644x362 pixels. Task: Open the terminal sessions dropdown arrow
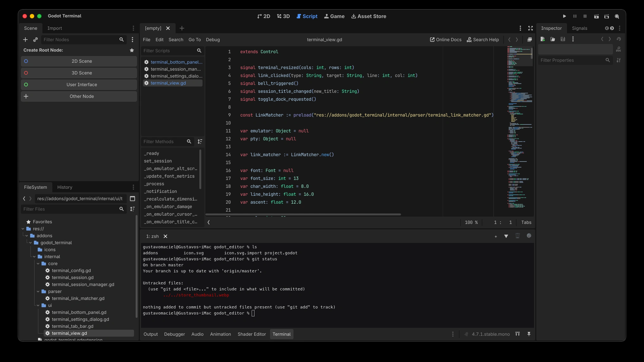tap(506, 236)
